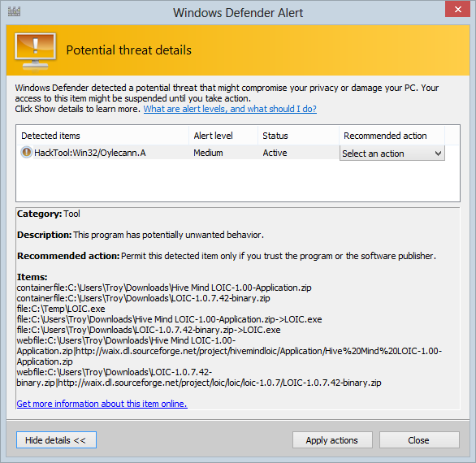Click the containerfile 'Hive Mind LOIC-1.00-Application.zip' line
Image resolution: width=476 pixels, height=463 pixels.
point(164,288)
